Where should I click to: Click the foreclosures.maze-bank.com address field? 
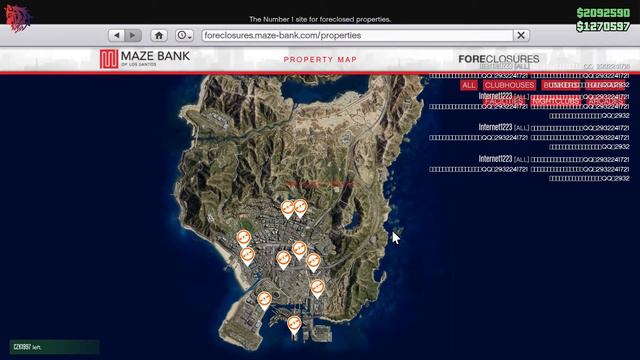click(x=357, y=36)
